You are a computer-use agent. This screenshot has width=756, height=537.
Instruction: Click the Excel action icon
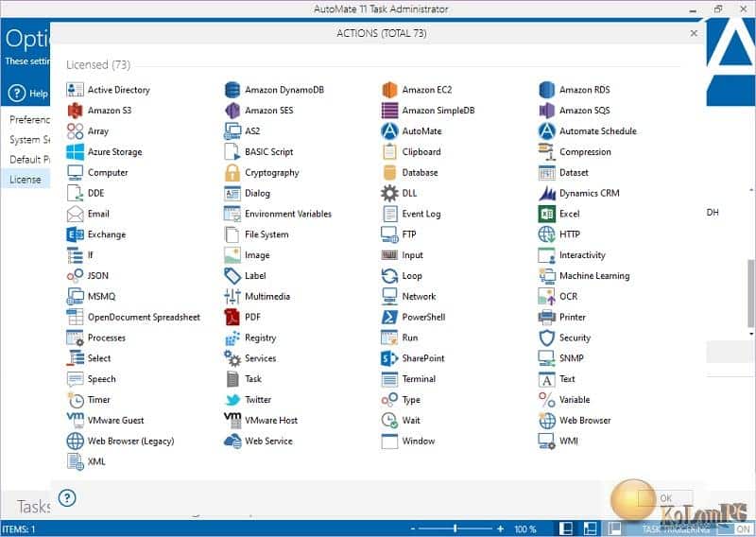(547, 214)
